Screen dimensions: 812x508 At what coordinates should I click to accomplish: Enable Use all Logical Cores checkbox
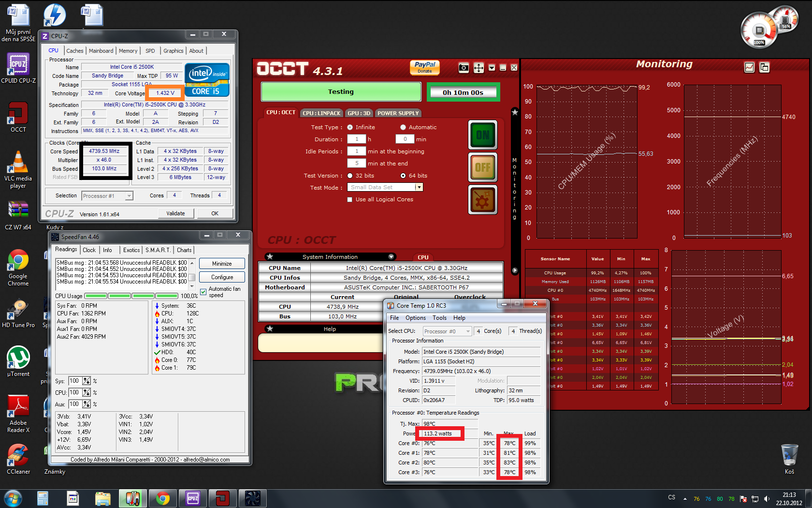pos(350,199)
